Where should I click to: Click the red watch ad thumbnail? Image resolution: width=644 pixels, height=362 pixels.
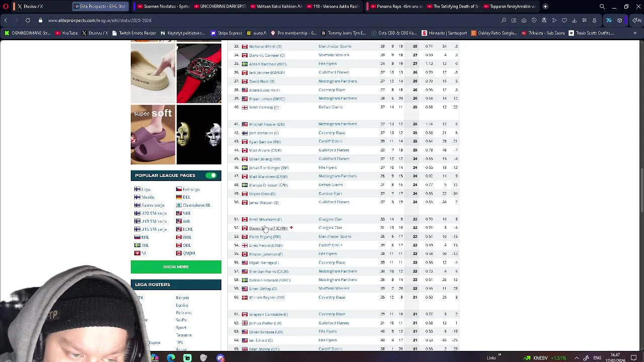[x=199, y=73]
